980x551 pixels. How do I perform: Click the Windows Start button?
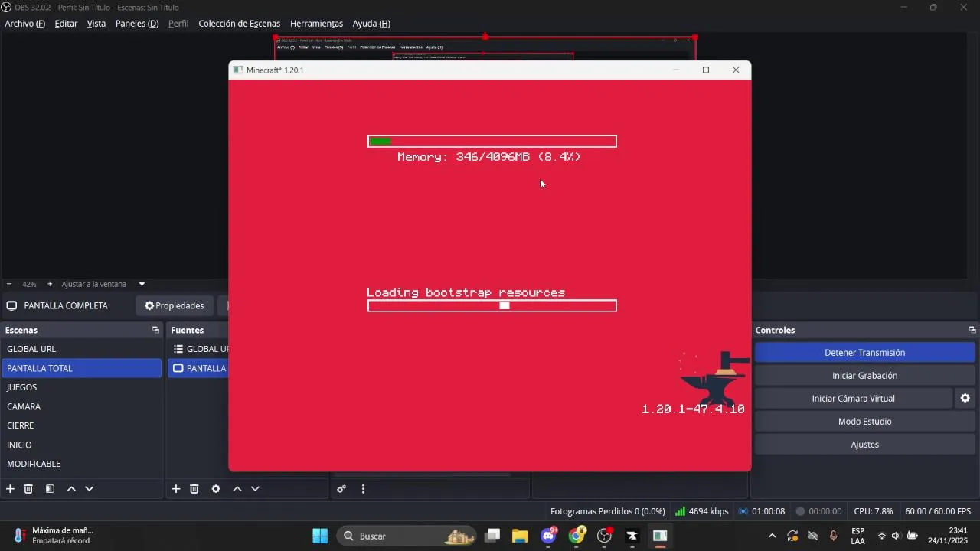pos(320,536)
